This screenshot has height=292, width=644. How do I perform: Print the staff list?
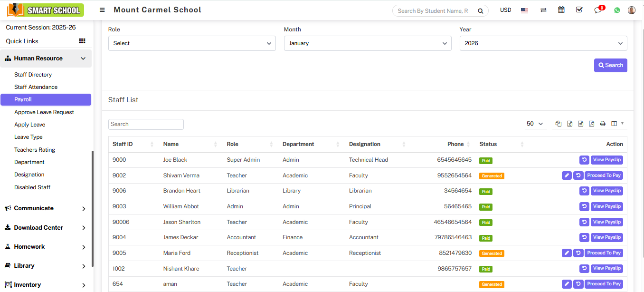point(602,124)
